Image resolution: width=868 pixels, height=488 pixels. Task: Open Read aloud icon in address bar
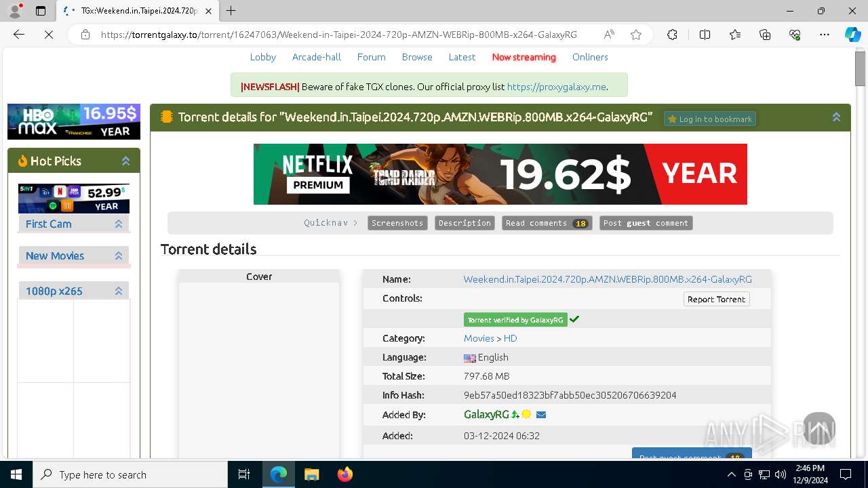coord(609,35)
